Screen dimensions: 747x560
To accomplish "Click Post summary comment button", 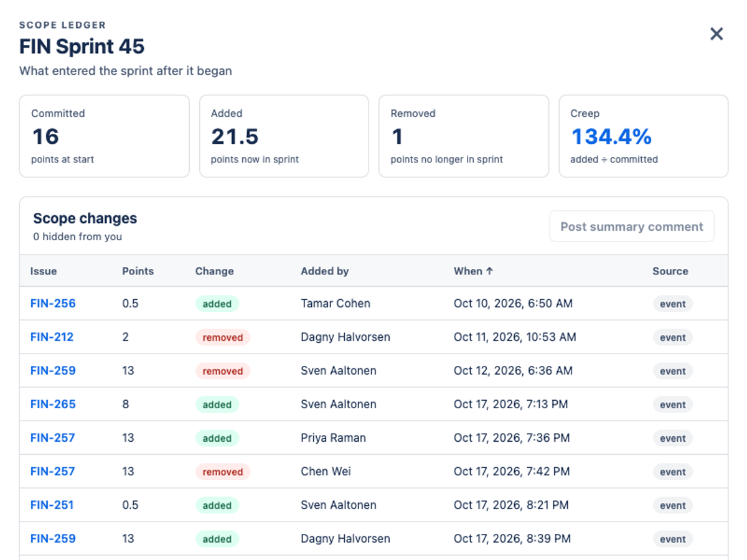I will (x=632, y=226).
